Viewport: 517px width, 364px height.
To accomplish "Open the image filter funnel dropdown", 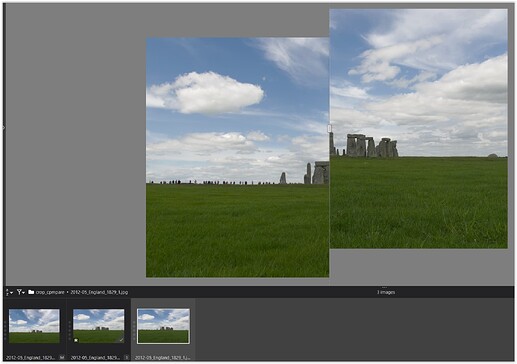I will point(21,292).
